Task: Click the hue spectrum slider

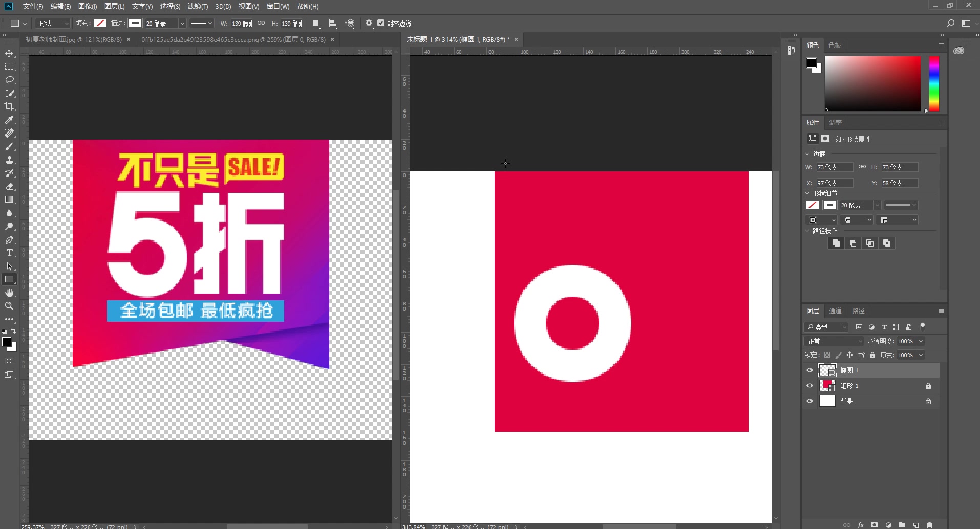Action: [934, 83]
